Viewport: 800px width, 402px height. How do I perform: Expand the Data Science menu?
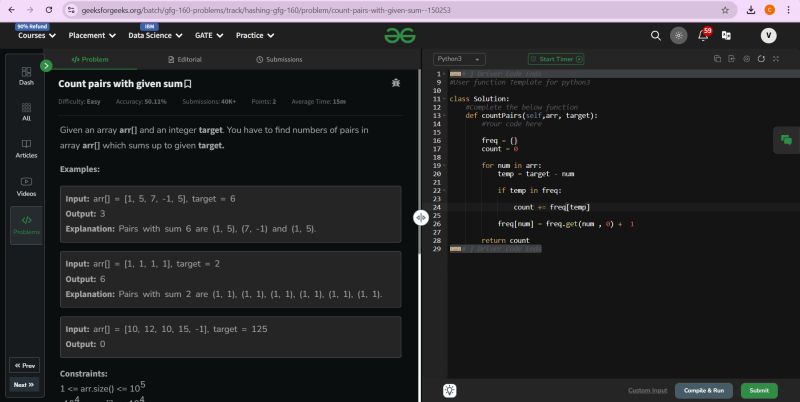155,35
